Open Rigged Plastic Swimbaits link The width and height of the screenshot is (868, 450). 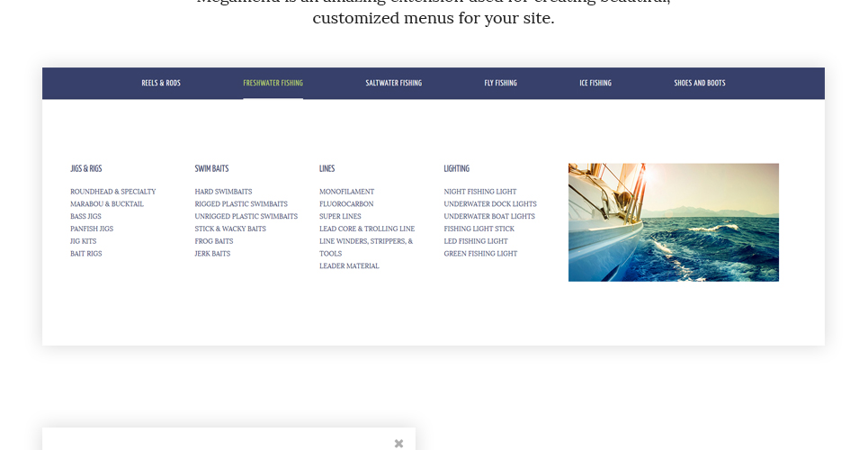241,204
